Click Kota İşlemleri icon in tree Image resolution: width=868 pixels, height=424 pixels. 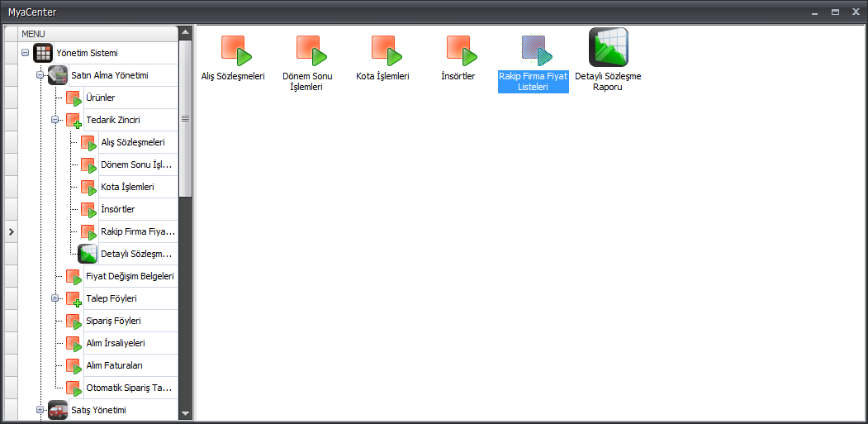tap(88, 188)
